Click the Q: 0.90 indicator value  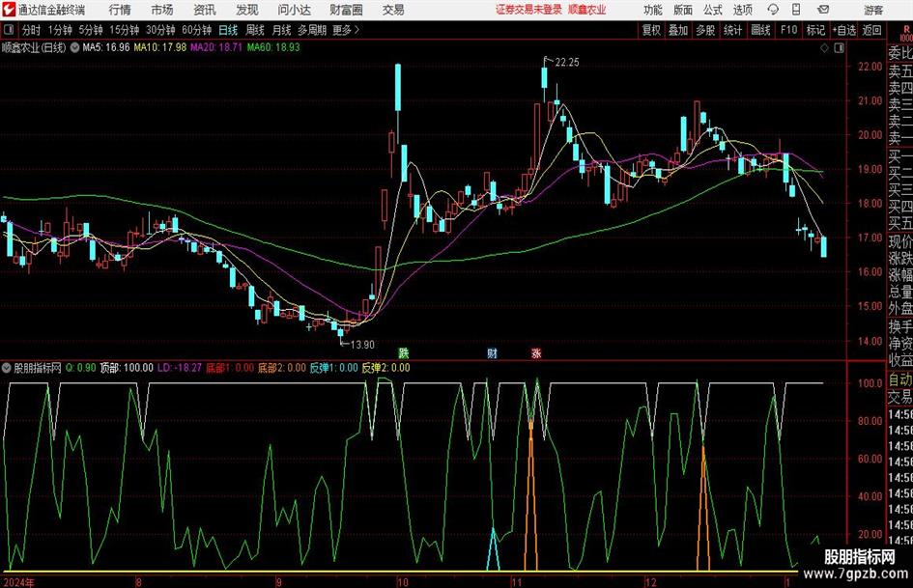pos(80,368)
